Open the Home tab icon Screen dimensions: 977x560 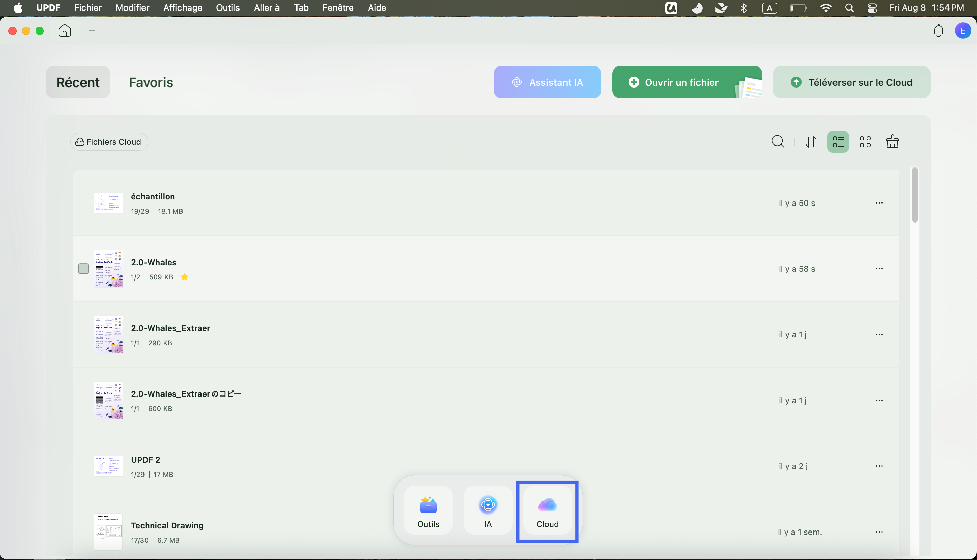pos(64,31)
